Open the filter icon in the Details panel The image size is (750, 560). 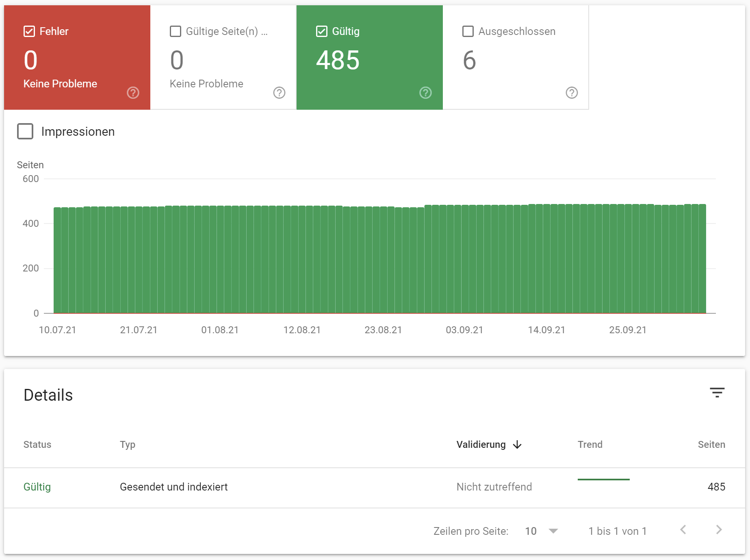coord(717,393)
